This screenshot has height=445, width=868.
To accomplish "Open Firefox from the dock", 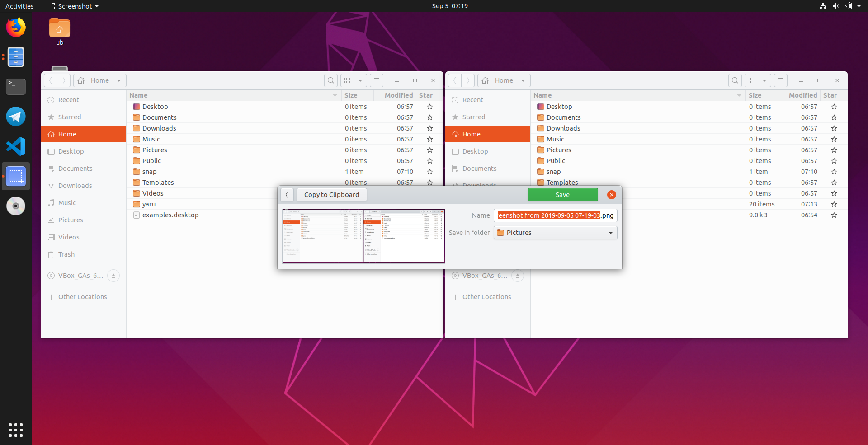I will (16, 28).
